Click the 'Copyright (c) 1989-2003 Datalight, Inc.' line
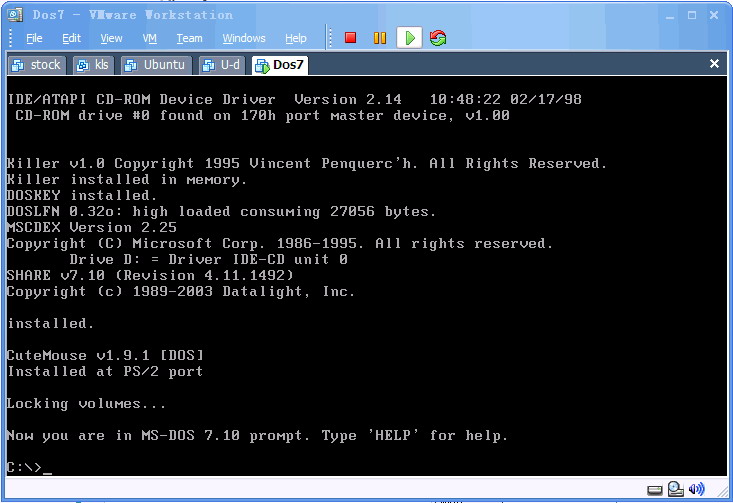Image resolution: width=733 pixels, height=503 pixels. 181,292
